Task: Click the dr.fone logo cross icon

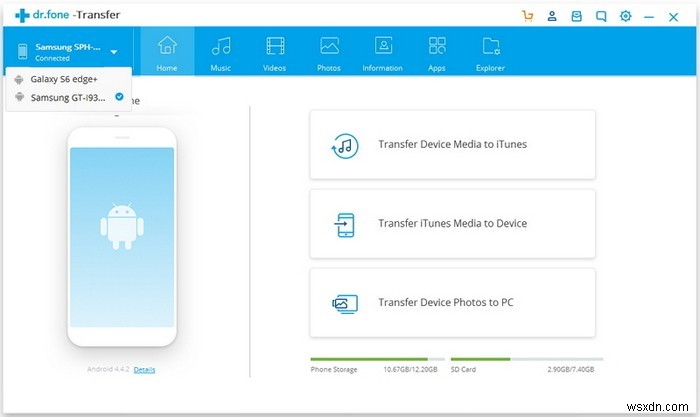Action: (22, 15)
